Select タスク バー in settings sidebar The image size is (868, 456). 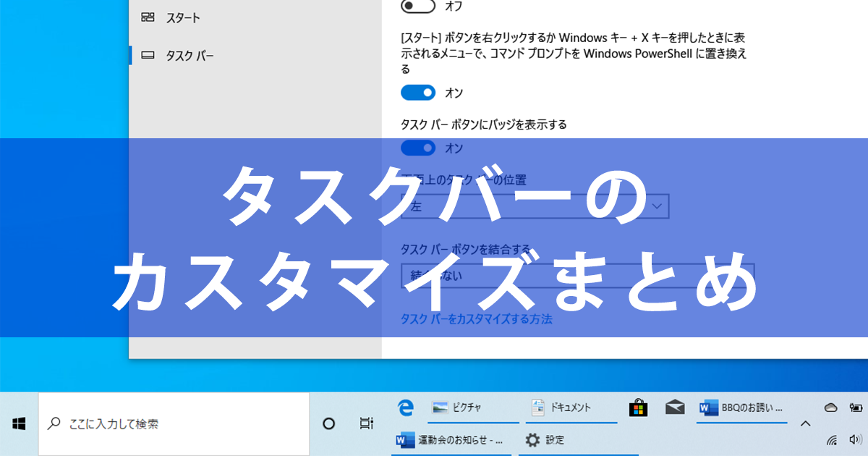pos(255,55)
